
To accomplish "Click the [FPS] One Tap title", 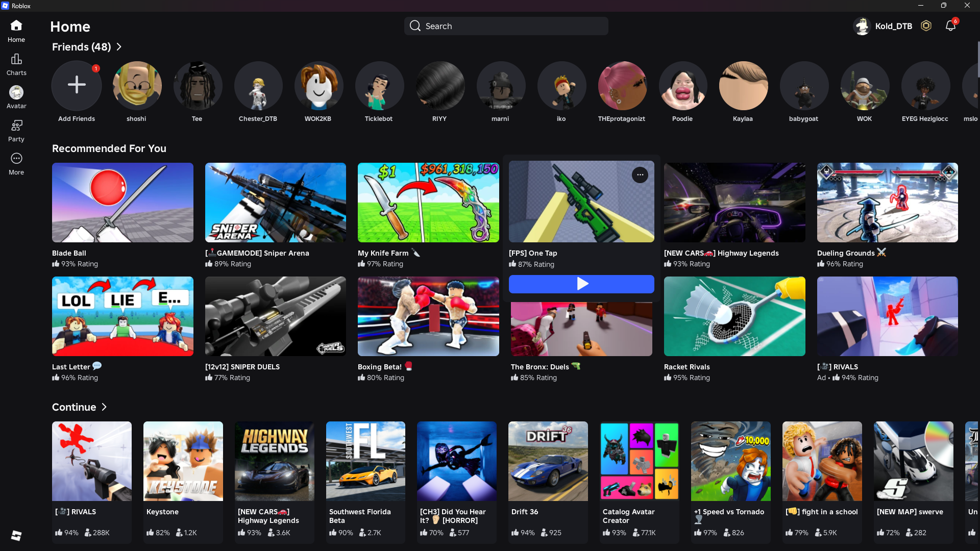I will click(533, 253).
